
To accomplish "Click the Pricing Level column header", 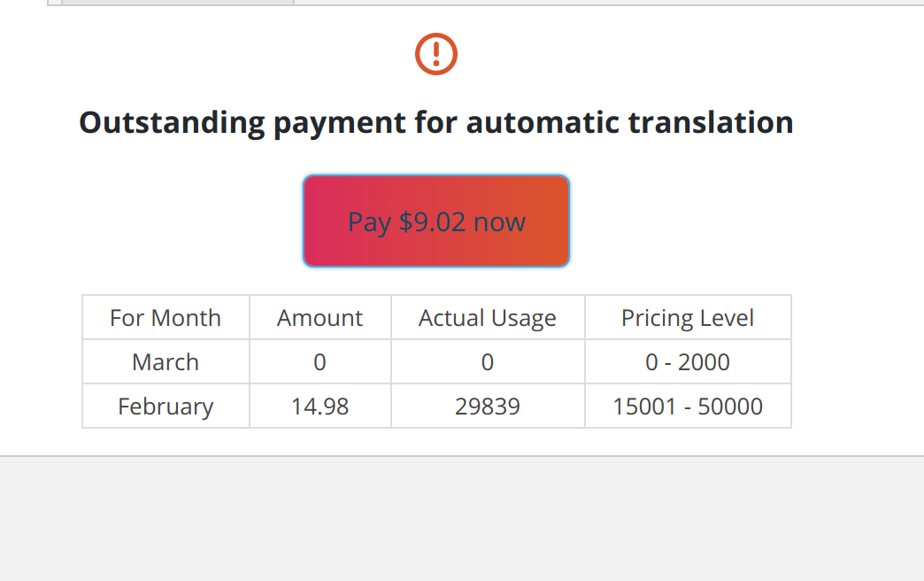I will (x=687, y=318).
